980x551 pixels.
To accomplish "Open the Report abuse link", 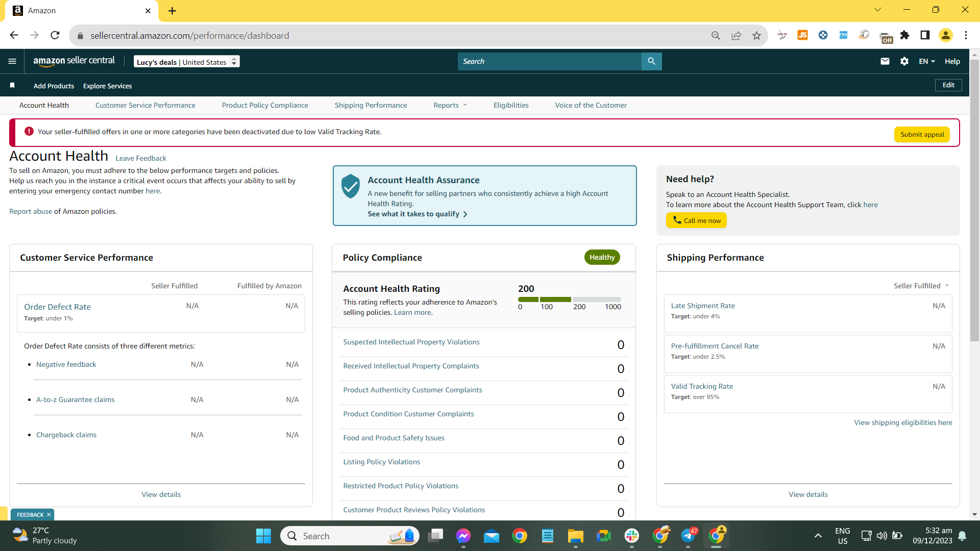I will [31, 211].
